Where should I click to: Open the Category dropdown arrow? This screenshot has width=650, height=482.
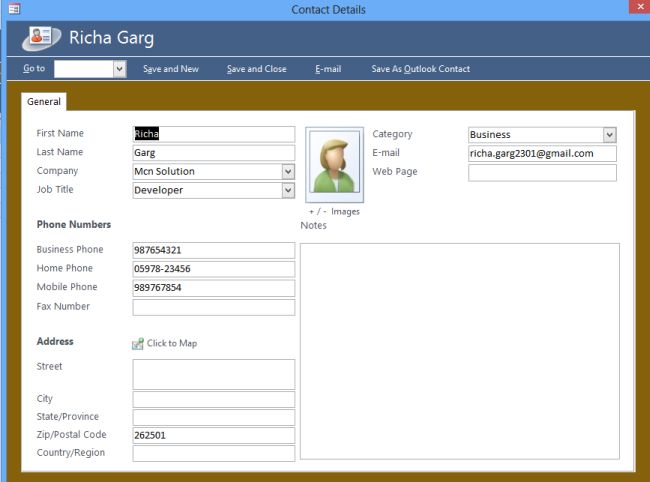coord(609,135)
